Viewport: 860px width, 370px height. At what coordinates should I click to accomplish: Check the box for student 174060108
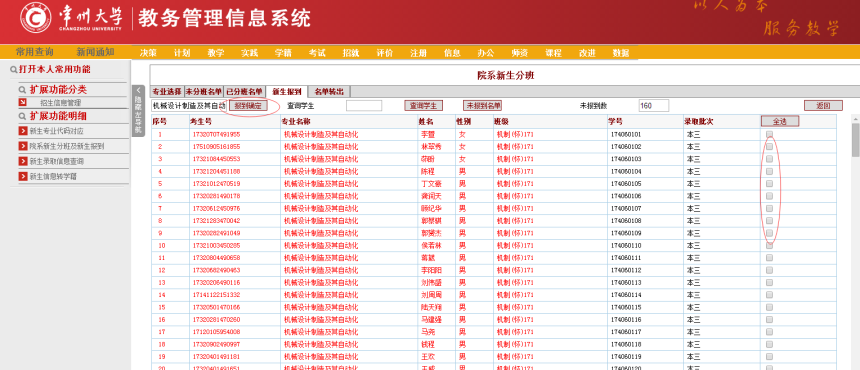(770, 220)
